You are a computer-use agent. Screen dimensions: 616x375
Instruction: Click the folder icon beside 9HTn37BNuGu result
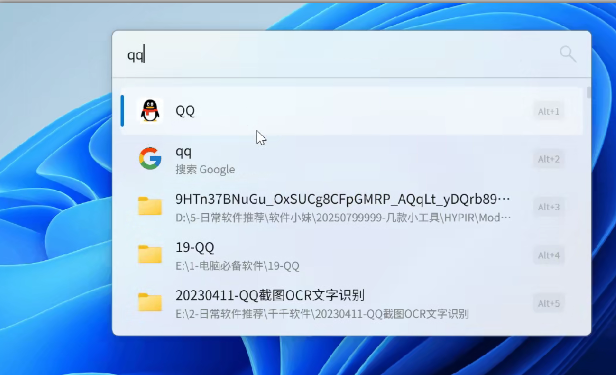(x=150, y=206)
